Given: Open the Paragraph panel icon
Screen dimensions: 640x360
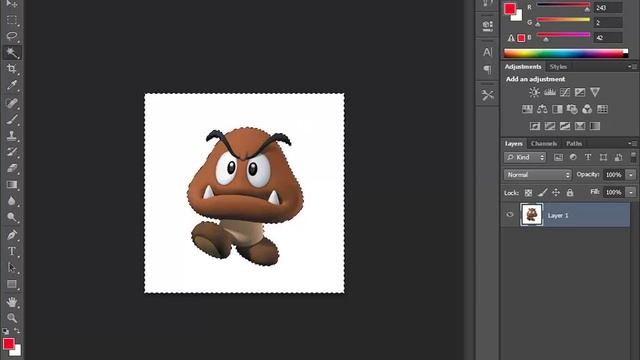Looking at the screenshot, I should point(487,69).
